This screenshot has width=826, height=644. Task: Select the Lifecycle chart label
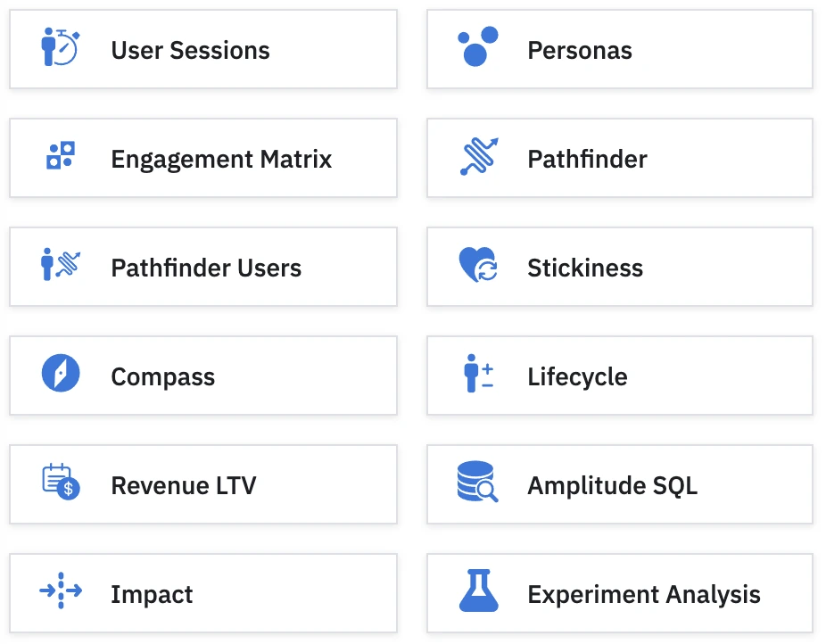pyautogui.click(x=576, y=376)
